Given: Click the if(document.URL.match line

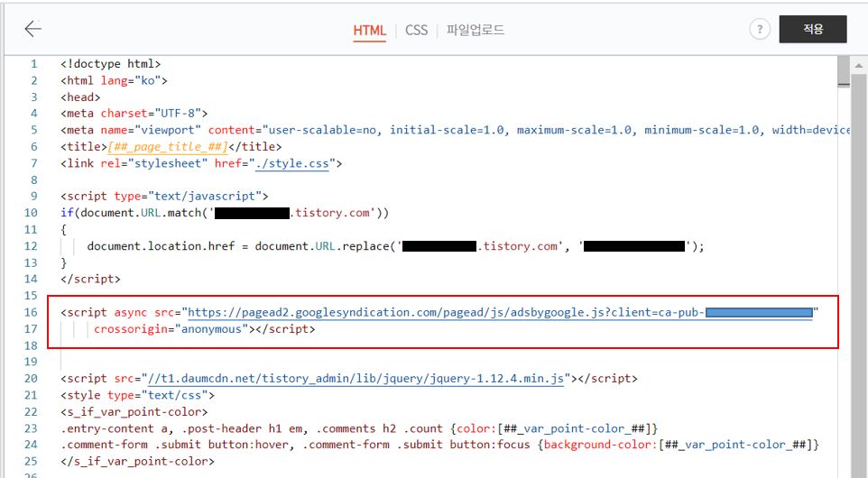Looking at the screenshot, I should [225, 213].
